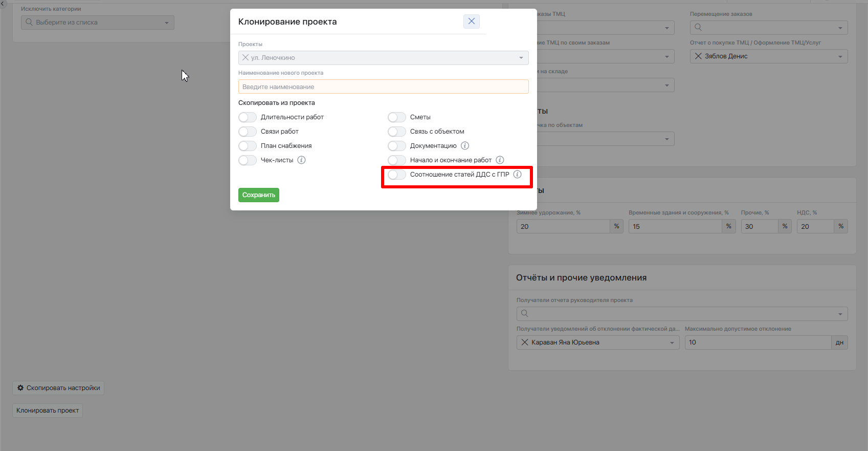
Task: Clear Зяблов Денис selection with X icon
Action: (698, 56)
